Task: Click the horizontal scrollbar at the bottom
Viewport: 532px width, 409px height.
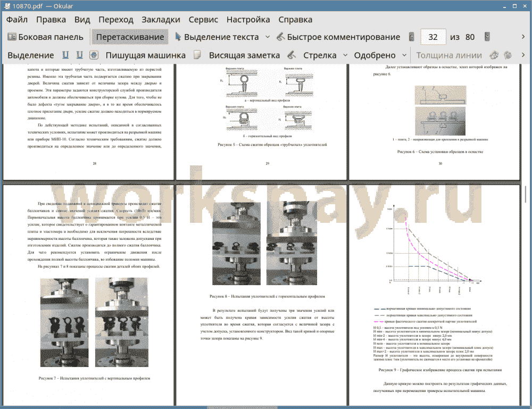Action: [x=242, y=407]
